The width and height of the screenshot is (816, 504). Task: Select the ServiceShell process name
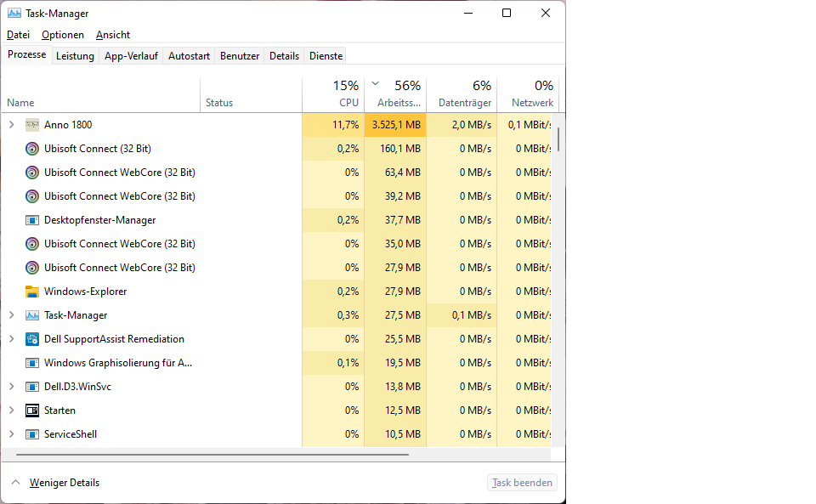click(71, 434)
